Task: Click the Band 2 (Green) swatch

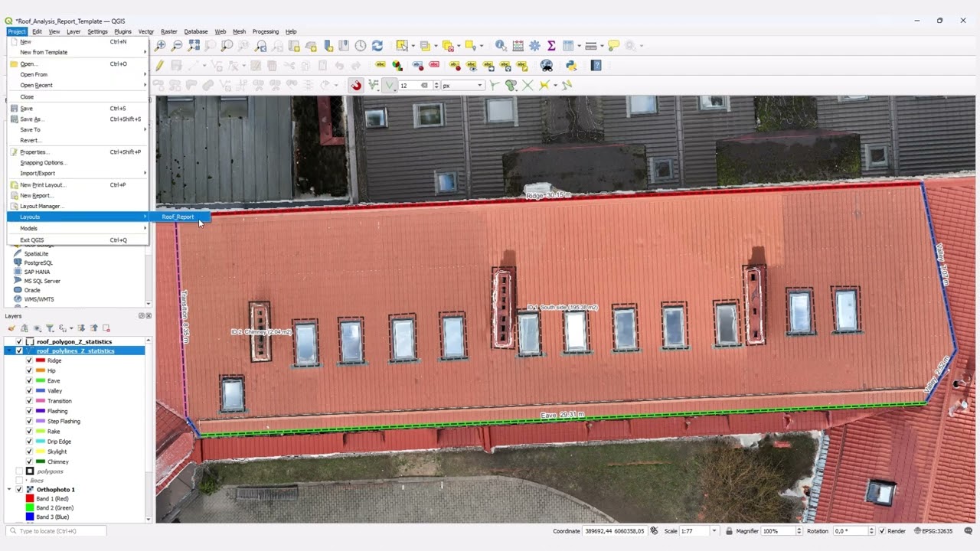Action: pos(30,507)
